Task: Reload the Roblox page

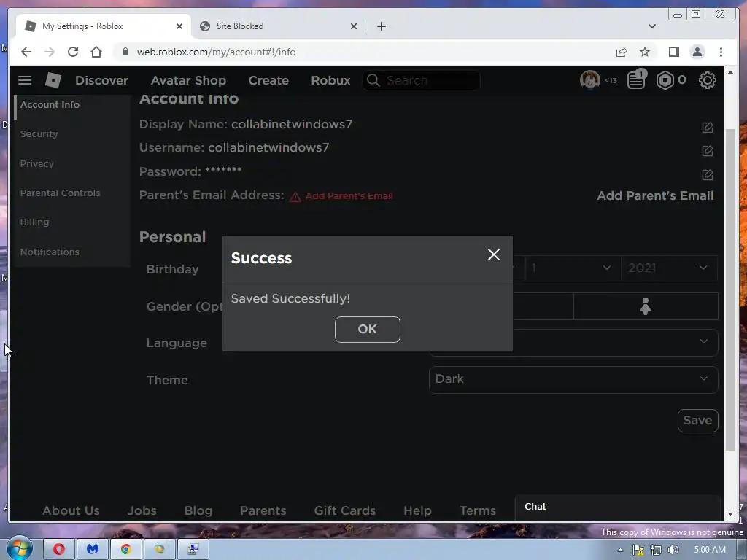Action: point(73,52)
